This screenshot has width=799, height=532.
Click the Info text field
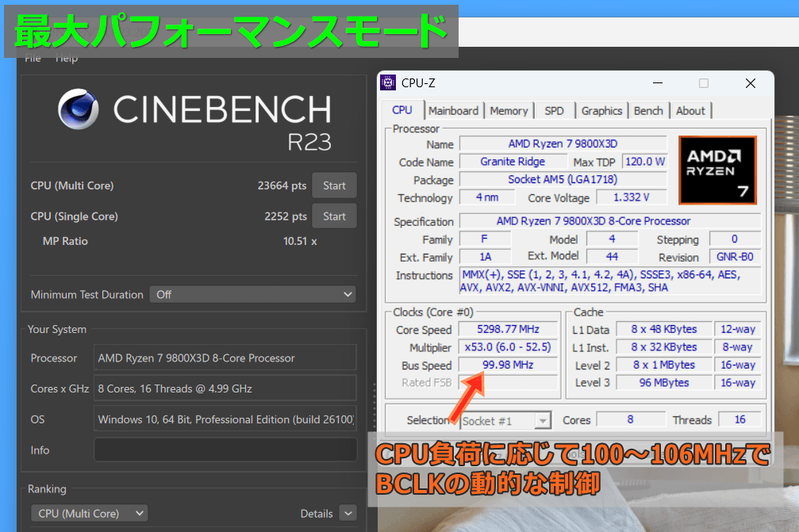pyautogui.click(x=225, y=450)
